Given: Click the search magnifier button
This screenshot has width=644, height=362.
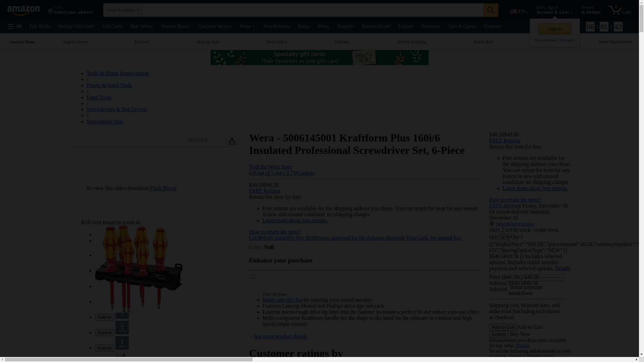Looking at the screenshot, I should point(491,10).
